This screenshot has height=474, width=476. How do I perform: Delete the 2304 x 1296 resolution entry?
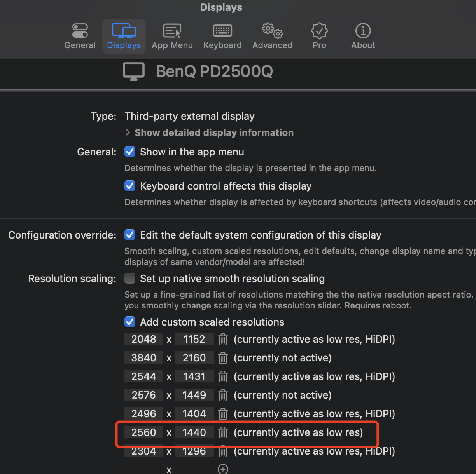click(223, 451)
